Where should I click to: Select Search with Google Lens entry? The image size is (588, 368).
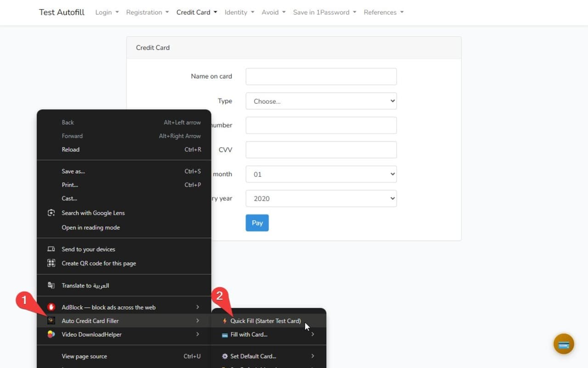coord(124,213)
